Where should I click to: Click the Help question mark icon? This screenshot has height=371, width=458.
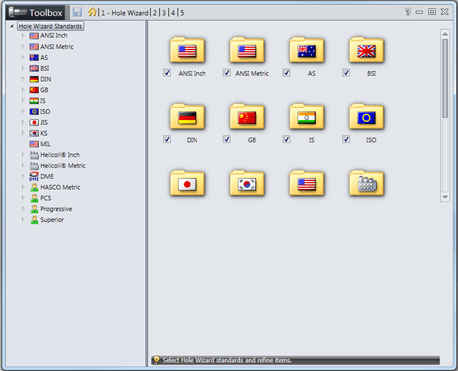tap(408, 12)
